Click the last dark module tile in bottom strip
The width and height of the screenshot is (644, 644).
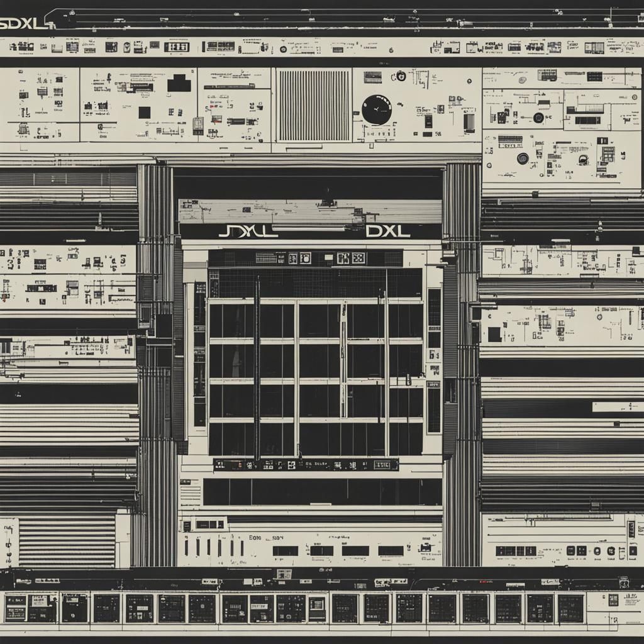point(570,608)
